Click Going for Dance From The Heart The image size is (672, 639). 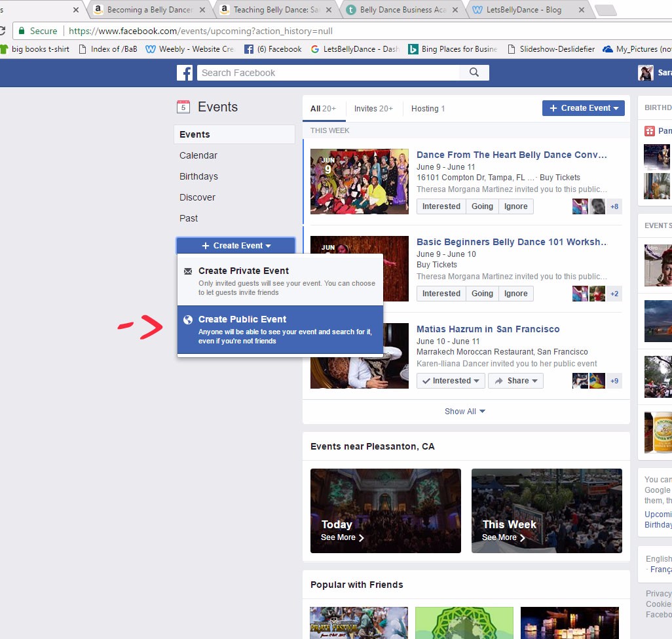(482, 206)
